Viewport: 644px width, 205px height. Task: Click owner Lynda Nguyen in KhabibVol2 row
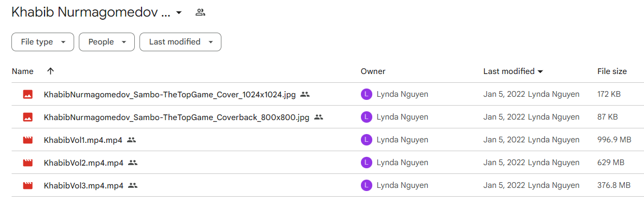click(x=402, y=163)
